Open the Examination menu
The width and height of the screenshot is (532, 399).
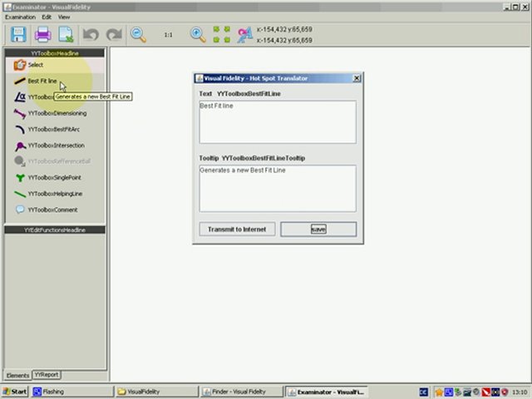coord(20,17)
